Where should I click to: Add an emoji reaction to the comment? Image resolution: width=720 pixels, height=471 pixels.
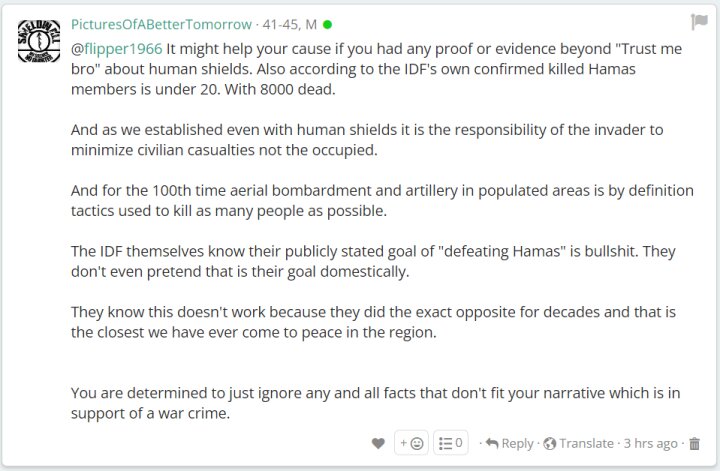tap(411, 443)
